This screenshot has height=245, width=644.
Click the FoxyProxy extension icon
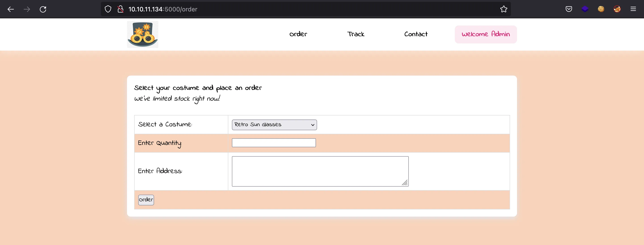617,9
